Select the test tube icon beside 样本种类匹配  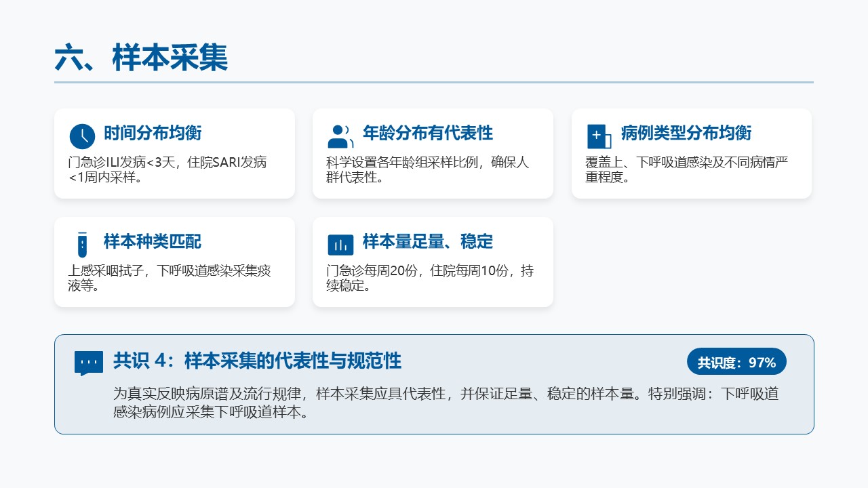click(x=82, y=245)
